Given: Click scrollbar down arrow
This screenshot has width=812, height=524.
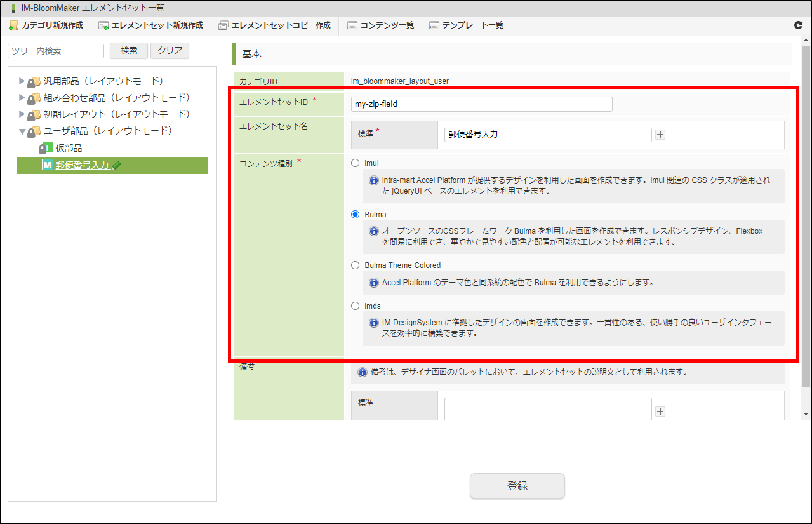Looking at the screenshot, I should (x=806, y=413).
